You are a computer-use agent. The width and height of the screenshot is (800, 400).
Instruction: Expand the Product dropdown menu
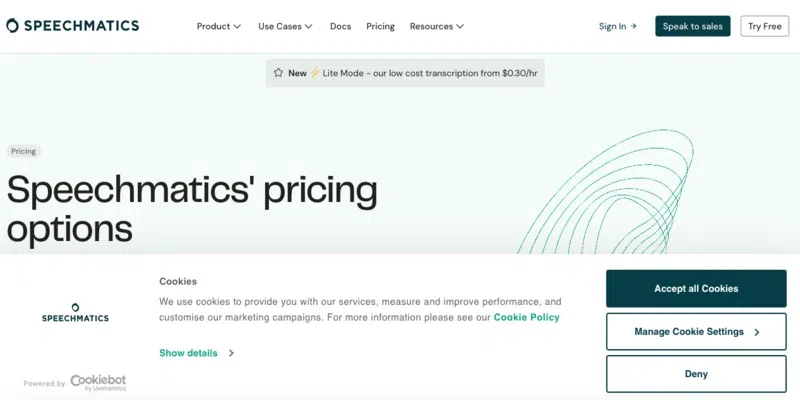coord(219,26)
